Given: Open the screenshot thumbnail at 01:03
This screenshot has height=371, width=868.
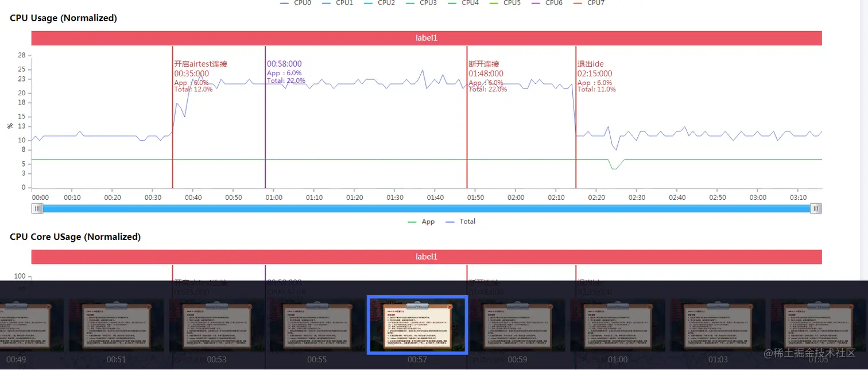Looking at the screenshot, I should pos(718,325).
